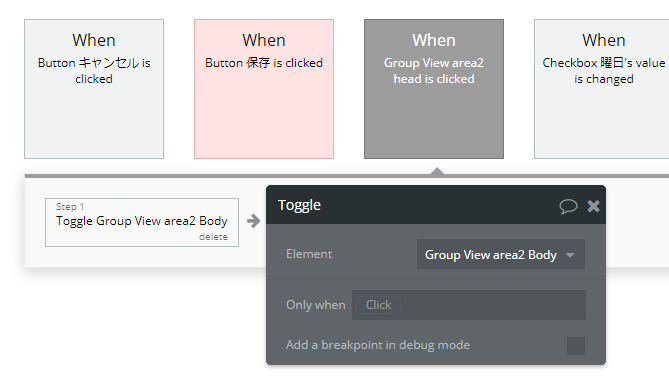This screenshot has height=389, width=669.
Task: Close the Toggle property panel
Action: (593, 206)
